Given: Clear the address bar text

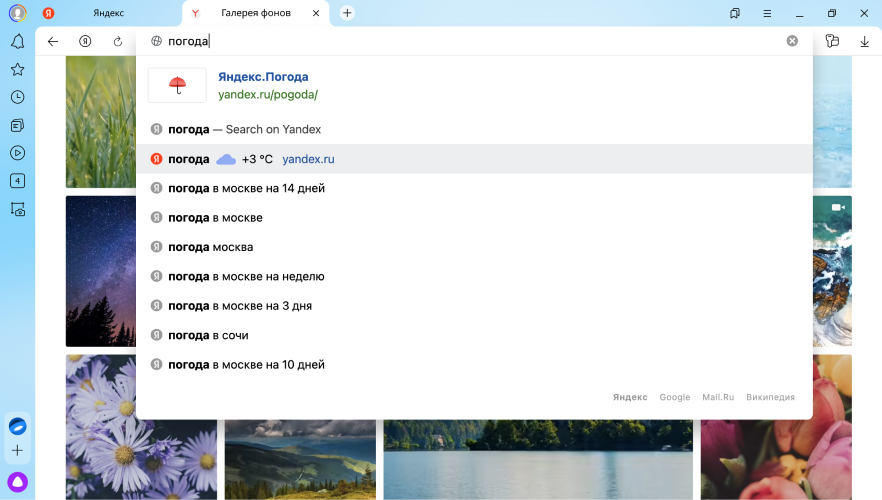Looking at the screenshot, I should 792,40.
